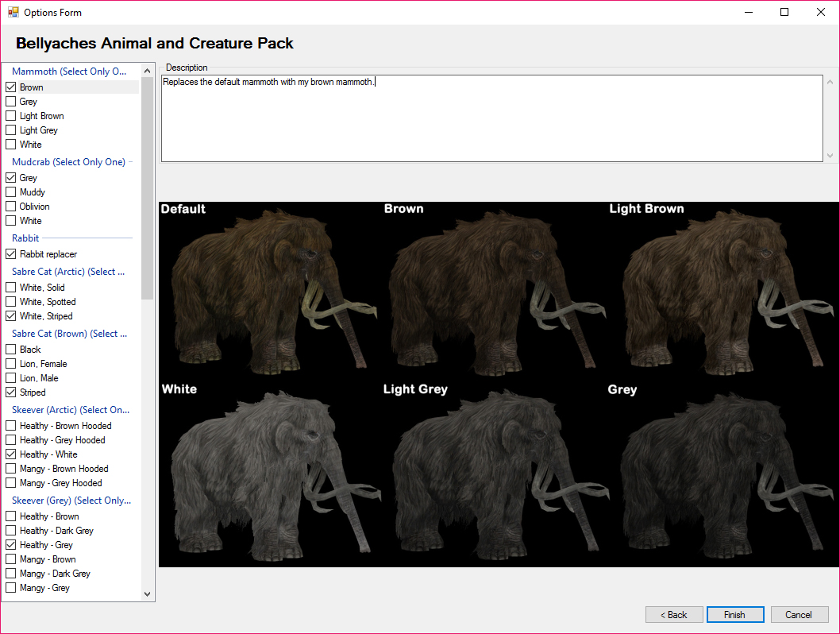This screenshot has width=840, height=634.
Task: Enable the Light Grey mammoth option
Action: (10, 130)
